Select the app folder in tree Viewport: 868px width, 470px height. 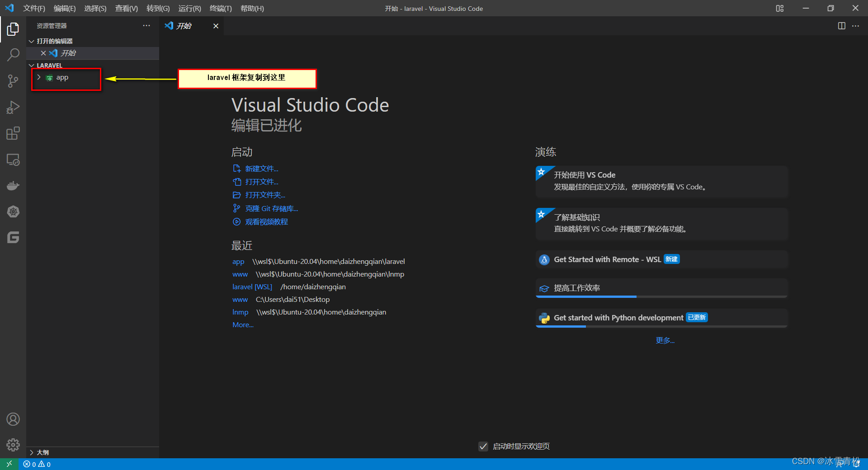(93, 77)
